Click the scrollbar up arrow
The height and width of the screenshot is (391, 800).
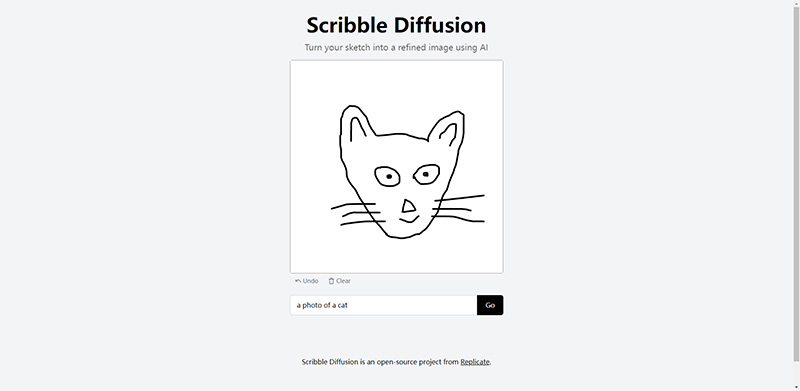click(x=796, y=4)
